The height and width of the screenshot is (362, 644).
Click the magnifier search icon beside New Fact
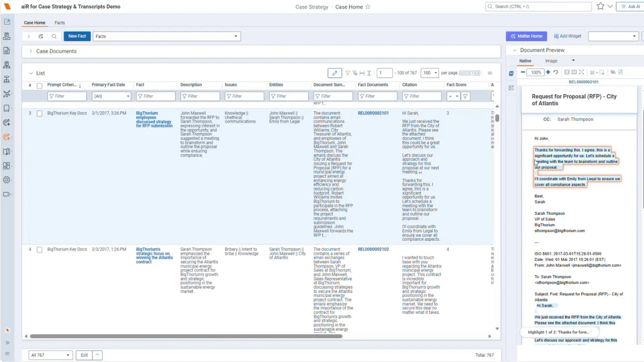[54, 36]
